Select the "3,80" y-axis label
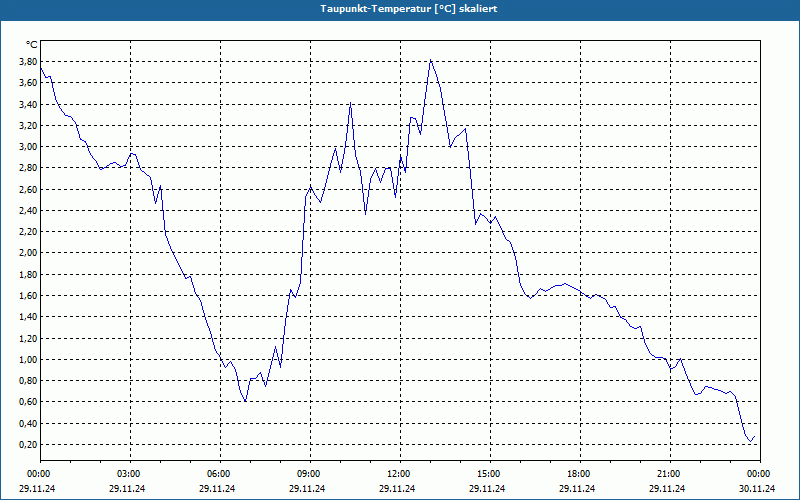 click(29, 62)
